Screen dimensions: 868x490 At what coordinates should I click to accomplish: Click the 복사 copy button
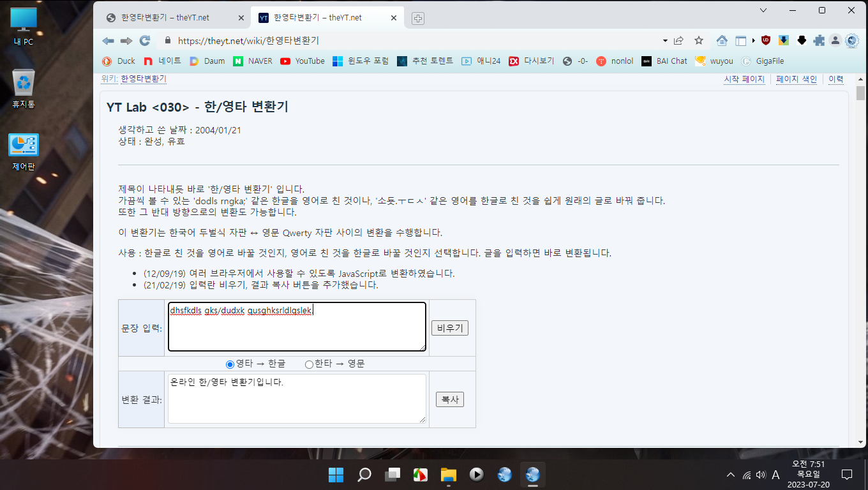[450, 399]
